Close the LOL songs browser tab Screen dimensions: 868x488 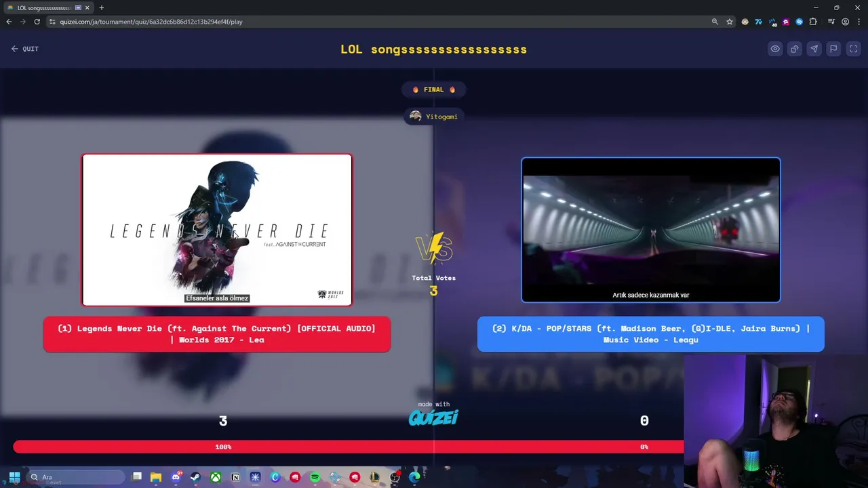[87, 7]
